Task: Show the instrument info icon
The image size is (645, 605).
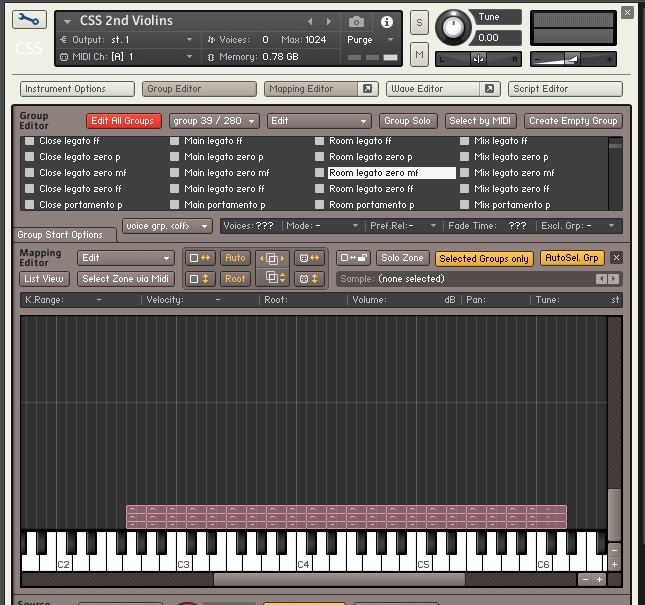Action: pos(386,22)
